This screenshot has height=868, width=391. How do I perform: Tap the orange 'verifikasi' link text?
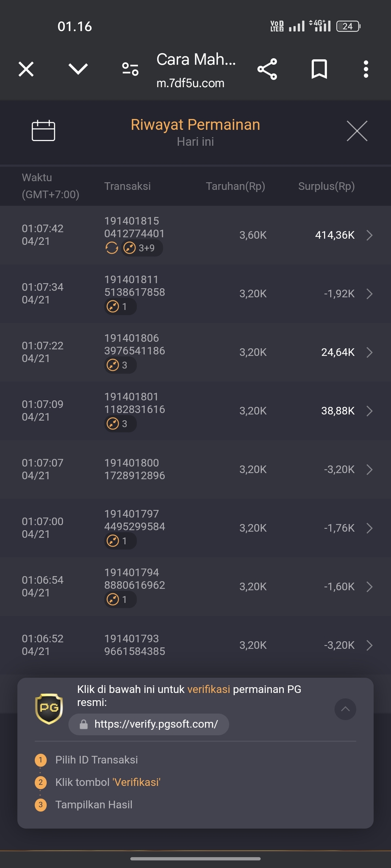tap(209, 689)
